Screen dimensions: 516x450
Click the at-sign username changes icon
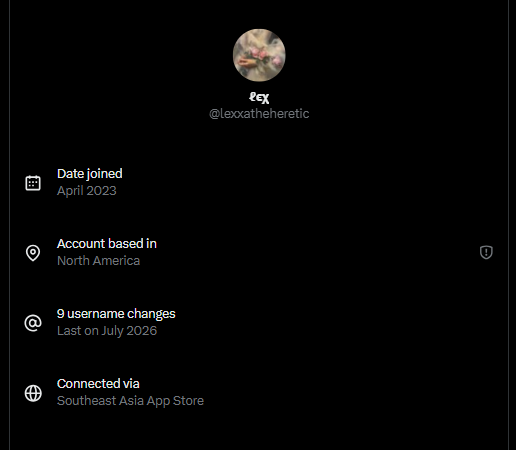(33, 323)
